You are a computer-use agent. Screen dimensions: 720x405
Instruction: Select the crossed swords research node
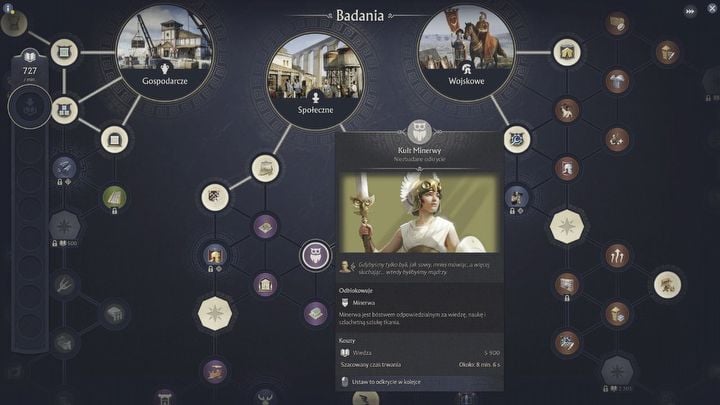pos(567,343)
